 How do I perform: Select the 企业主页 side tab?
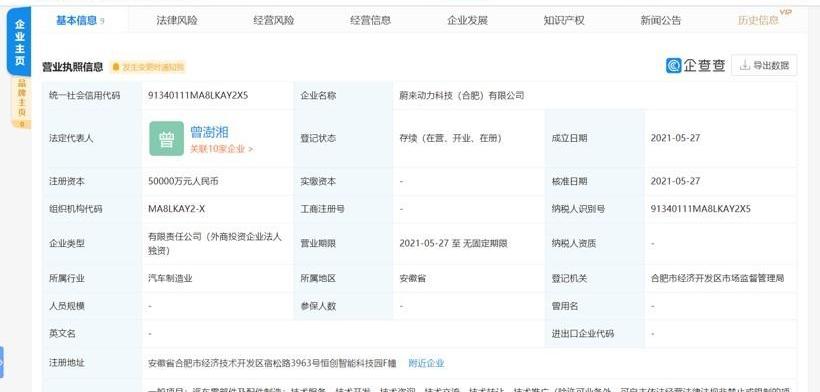19,42
